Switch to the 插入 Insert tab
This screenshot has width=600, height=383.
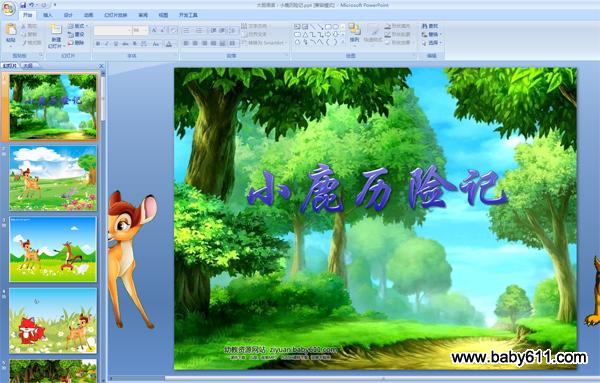tap(47, 15)
